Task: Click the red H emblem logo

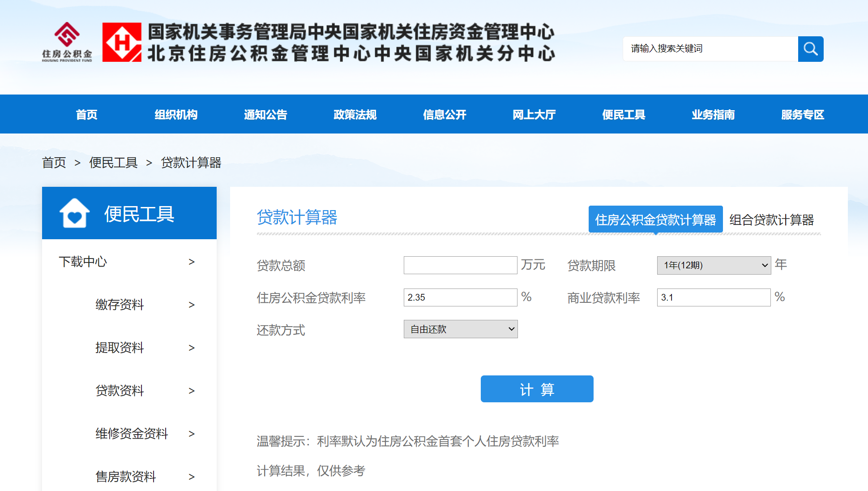Action: tap(122, 43)
